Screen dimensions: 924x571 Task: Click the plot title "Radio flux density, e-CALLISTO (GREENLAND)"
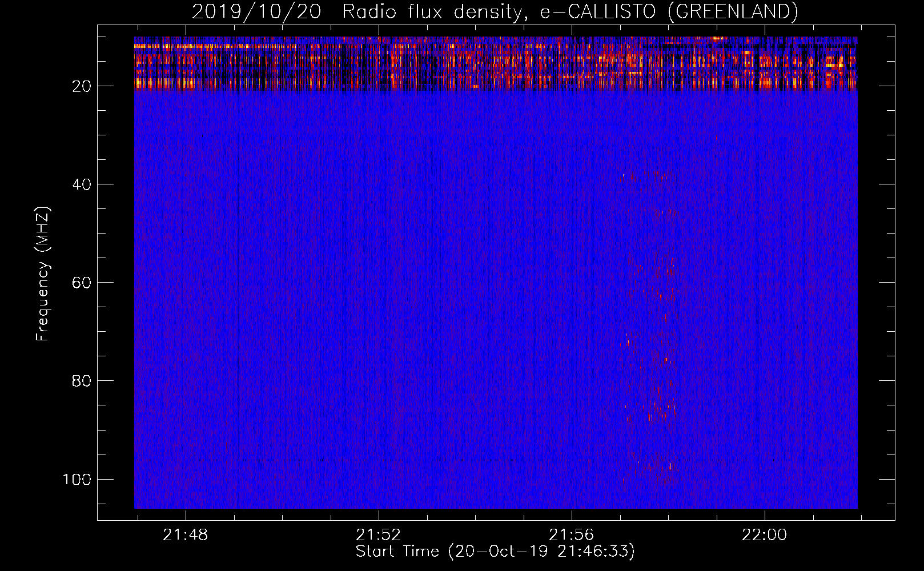point(570,11)
